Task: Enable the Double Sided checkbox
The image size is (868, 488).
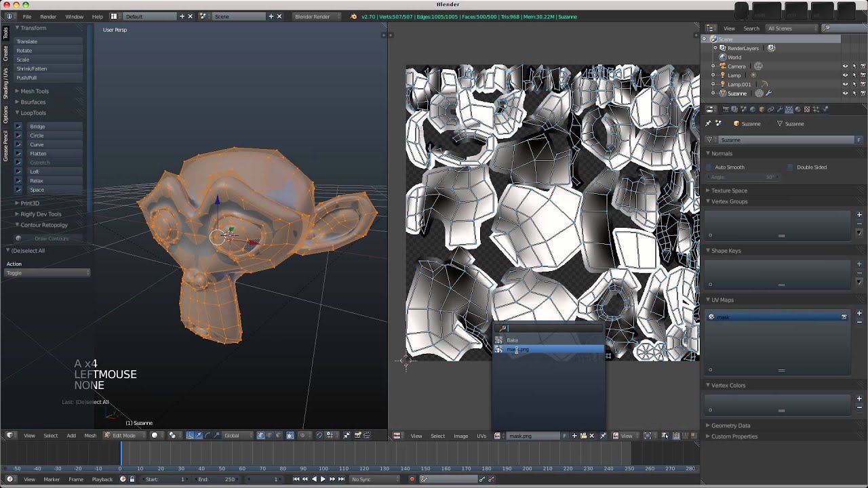Action: coord(791,167)
